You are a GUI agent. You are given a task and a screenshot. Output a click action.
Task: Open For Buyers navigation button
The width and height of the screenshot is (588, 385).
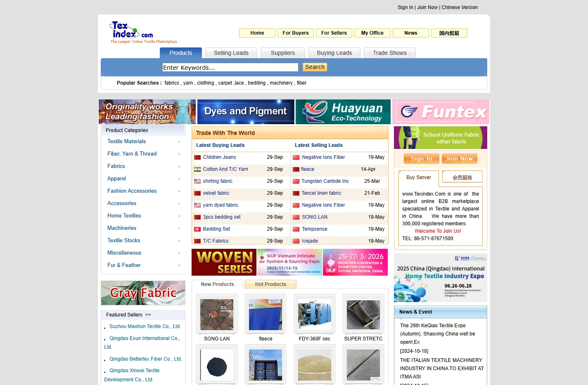coord(296,33)
